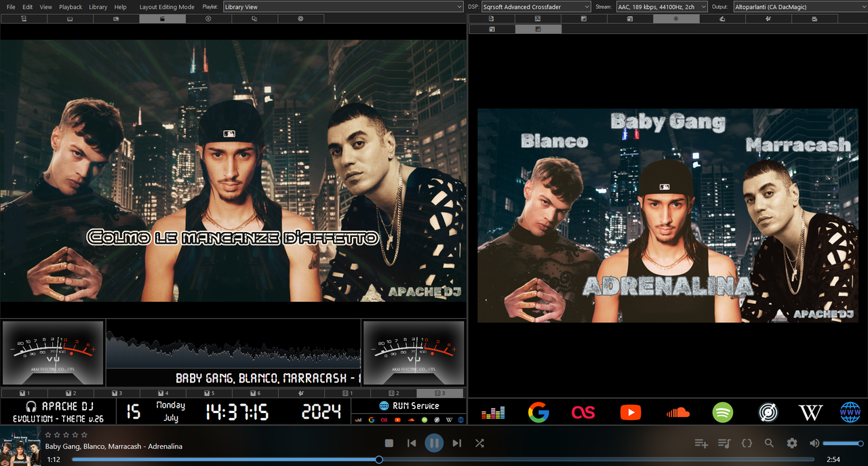Click small Wikipedia icon under RUN Service
868x466 pixels.
pos(449,420)
